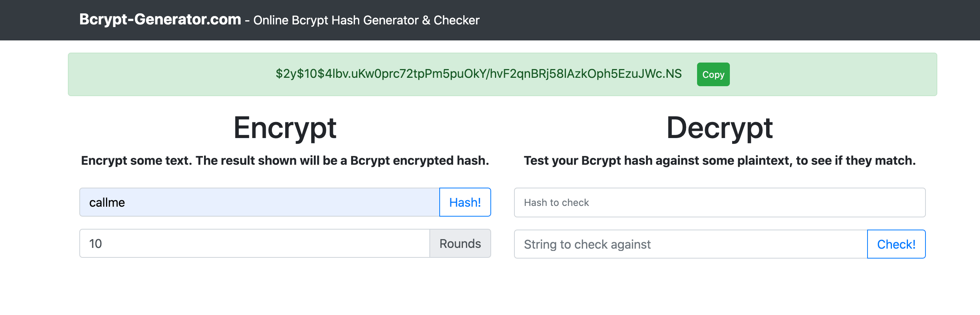Viewport: 980px width, 315px height.
Task: Focus the 'Hash to check' input
Action: (x=720, y=202)
